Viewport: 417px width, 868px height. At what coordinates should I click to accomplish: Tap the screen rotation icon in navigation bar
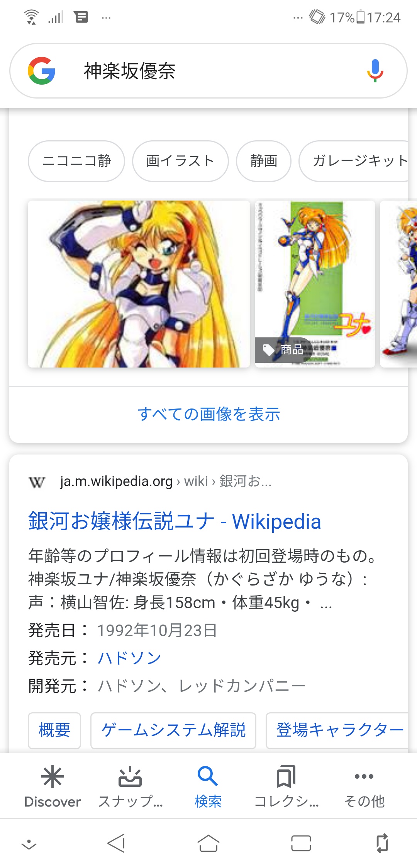(x=382, y=843)
